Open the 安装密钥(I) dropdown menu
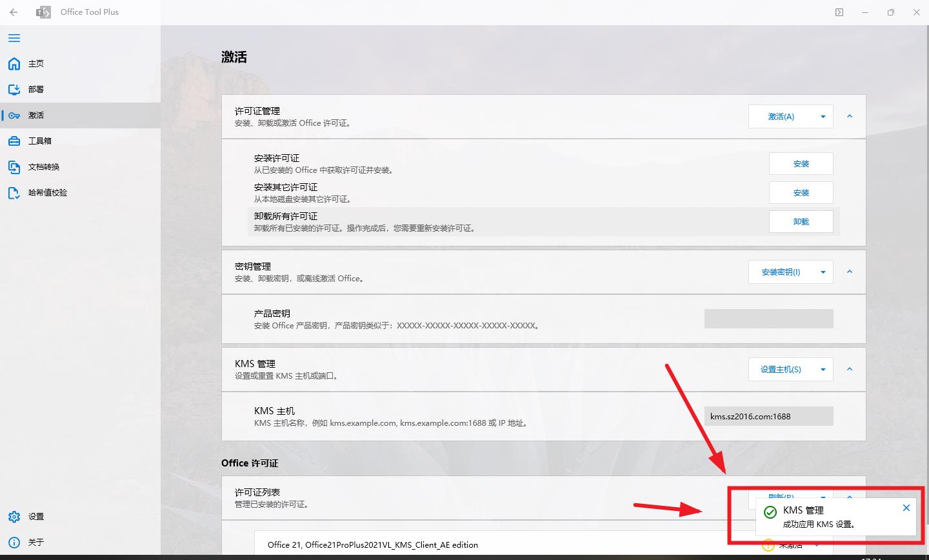929x560 pixels. [x=823, y=272]
